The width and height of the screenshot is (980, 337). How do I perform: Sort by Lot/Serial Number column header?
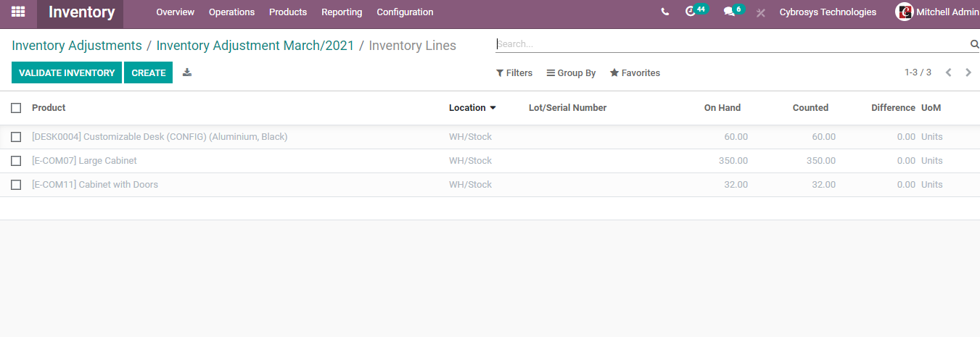pyautogui.click(x=567, y=108)
